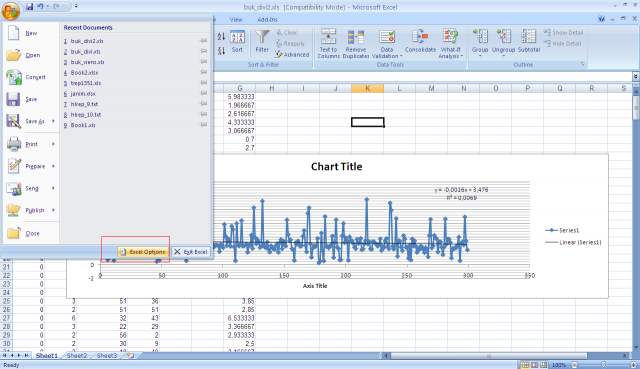Switch to Page Layout view
Image resolution: width=640 pixels, height=369 pixels.
click(534, 365)
